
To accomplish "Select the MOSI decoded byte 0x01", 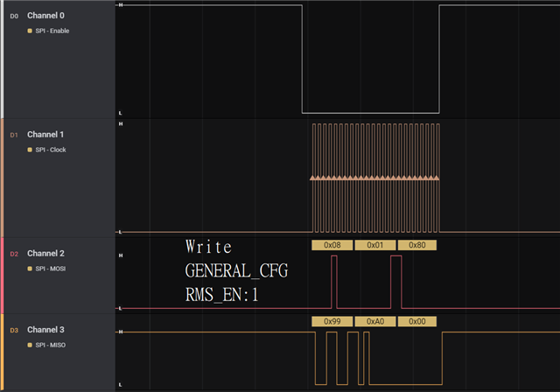I will [375, 245].
